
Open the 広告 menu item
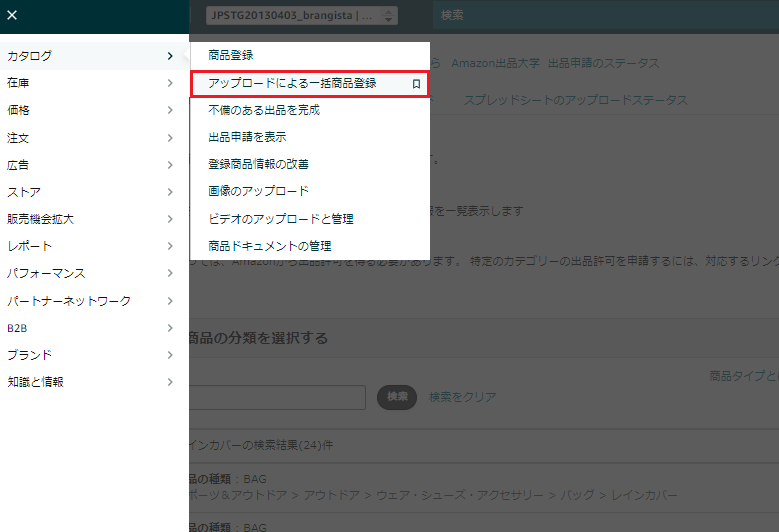[18, 165]
